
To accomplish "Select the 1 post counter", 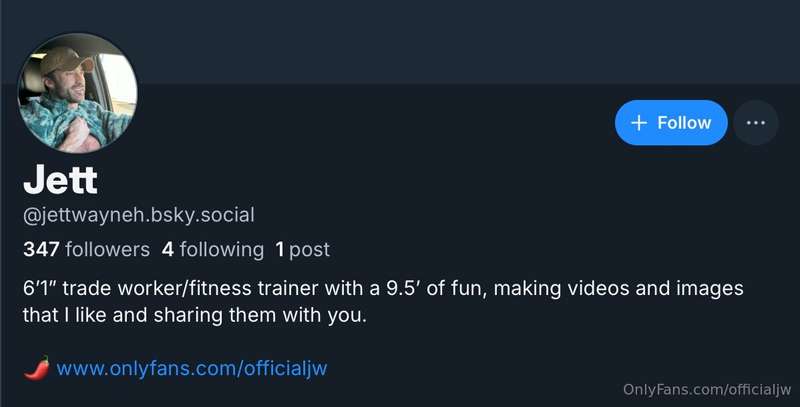I will pos(302,249).
